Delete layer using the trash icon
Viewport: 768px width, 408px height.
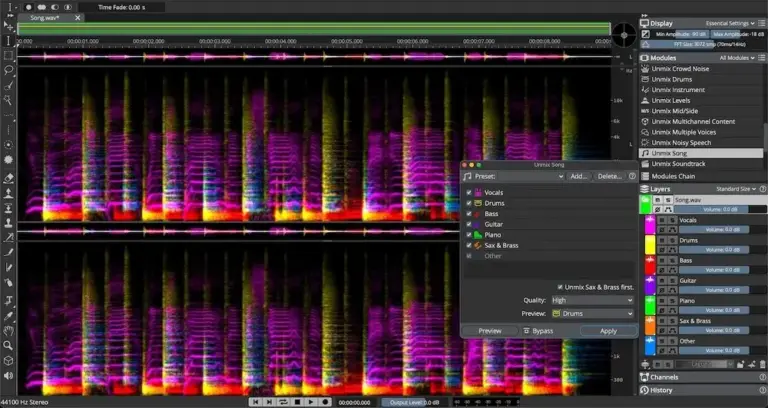[x=763, y=364]
